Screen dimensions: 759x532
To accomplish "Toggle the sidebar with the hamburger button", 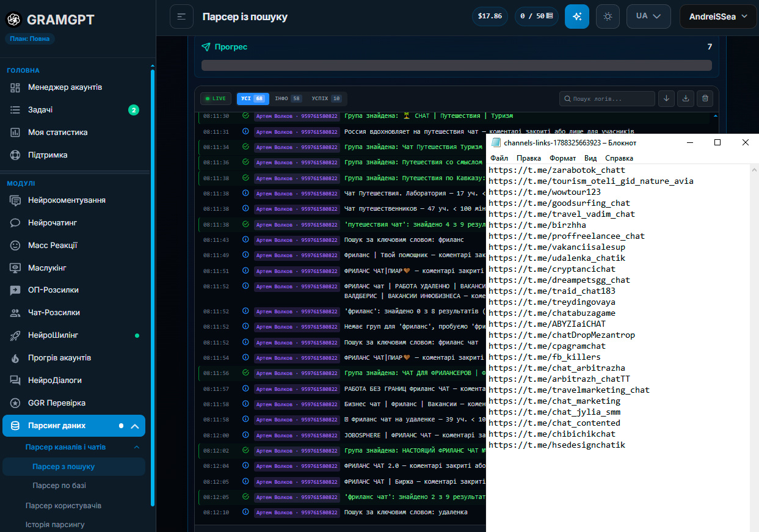I will coord(181,16).
